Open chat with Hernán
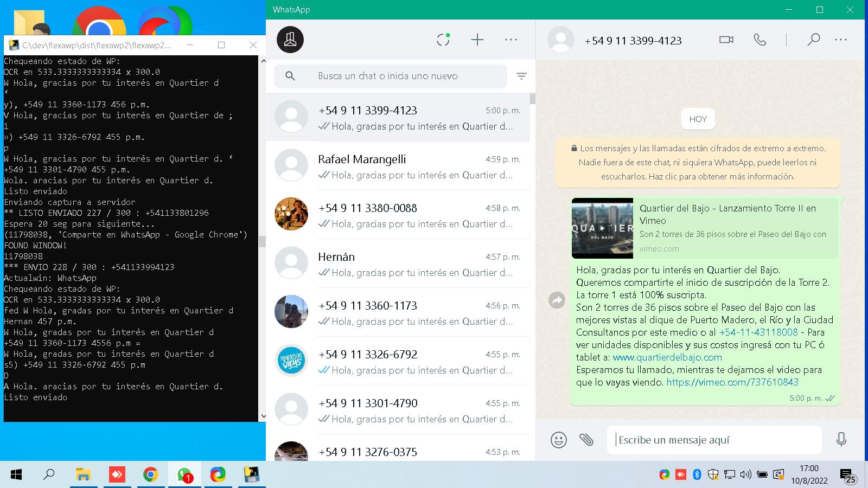Image resolution: width=868 pixels, height=488 pixels. pyautogui.click(x=398, y=264)
